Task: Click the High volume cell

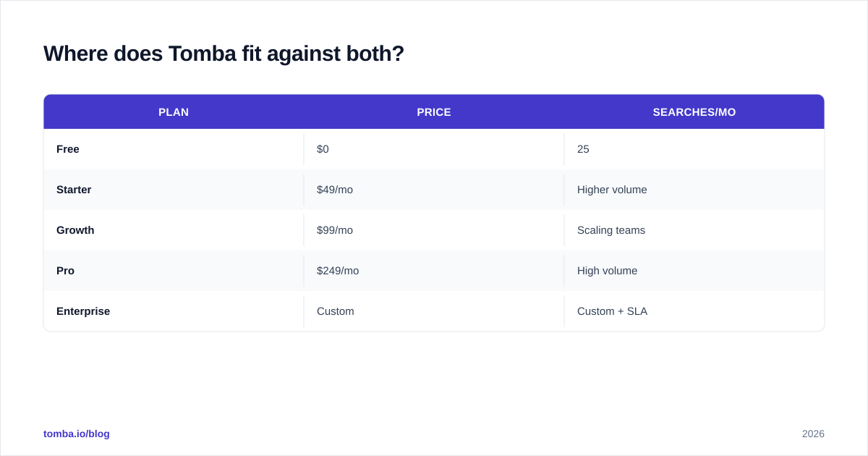Action: tap(694, 271)
